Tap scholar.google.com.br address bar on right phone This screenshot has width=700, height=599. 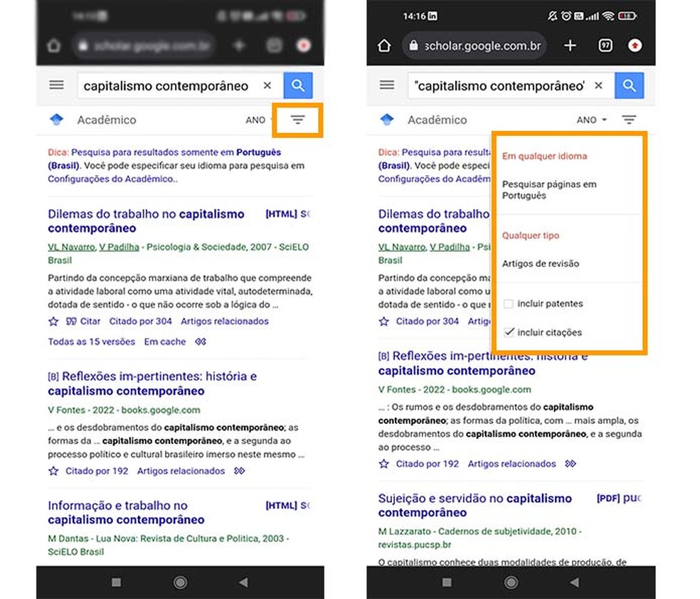[x=474, y=46]
